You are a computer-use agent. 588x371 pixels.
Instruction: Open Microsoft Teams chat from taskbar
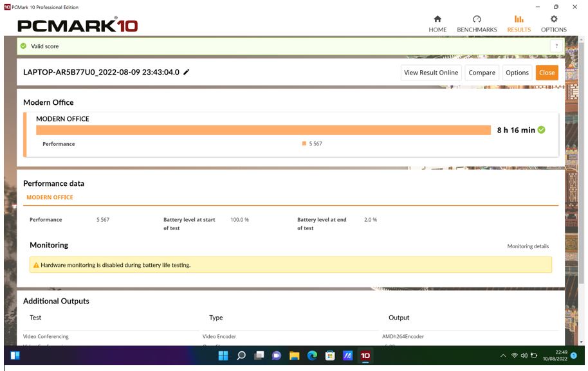[x=277, y=355]
